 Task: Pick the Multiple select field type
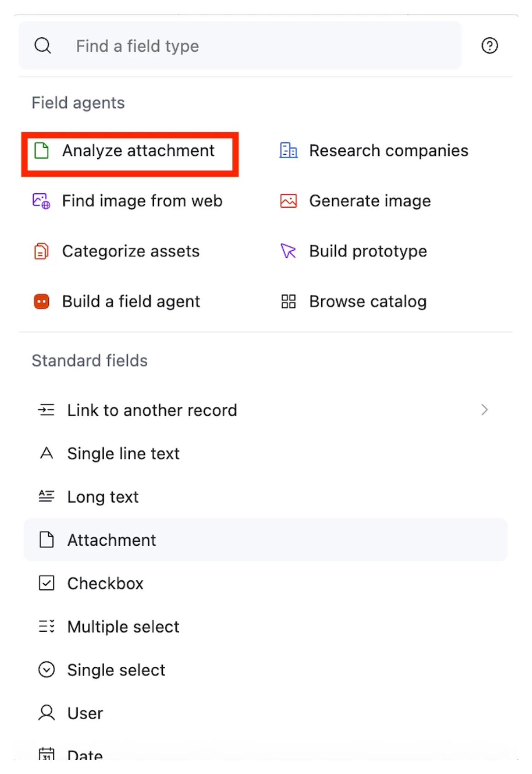click(123, 627)
